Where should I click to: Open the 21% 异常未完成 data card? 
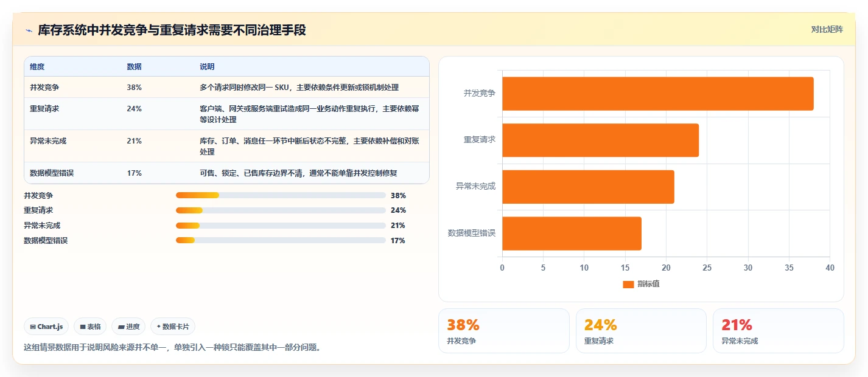pos(779,331)
